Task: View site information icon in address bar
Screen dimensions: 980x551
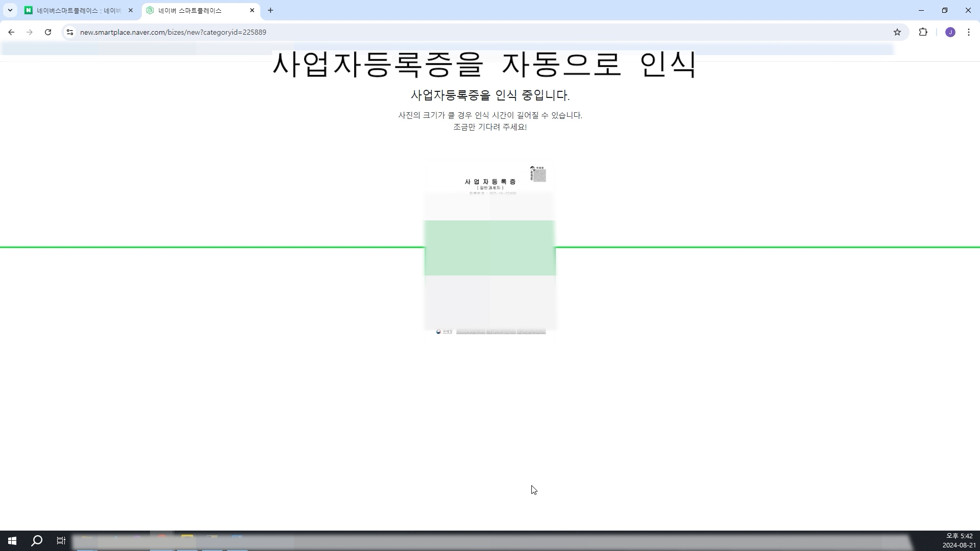Action: 70,32
